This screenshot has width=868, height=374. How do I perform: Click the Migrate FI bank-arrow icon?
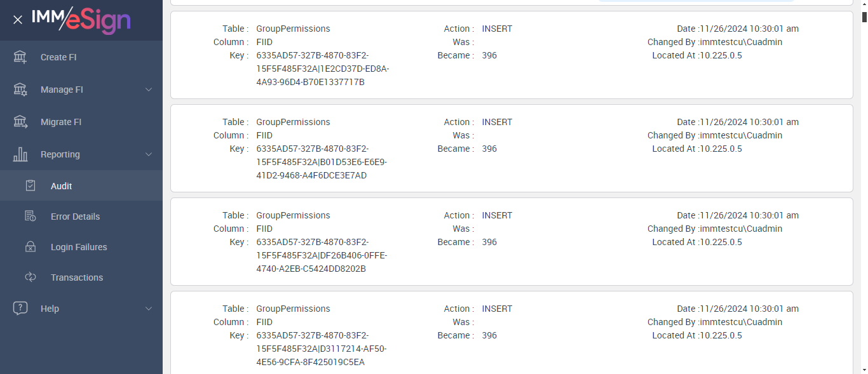point(20,122)
